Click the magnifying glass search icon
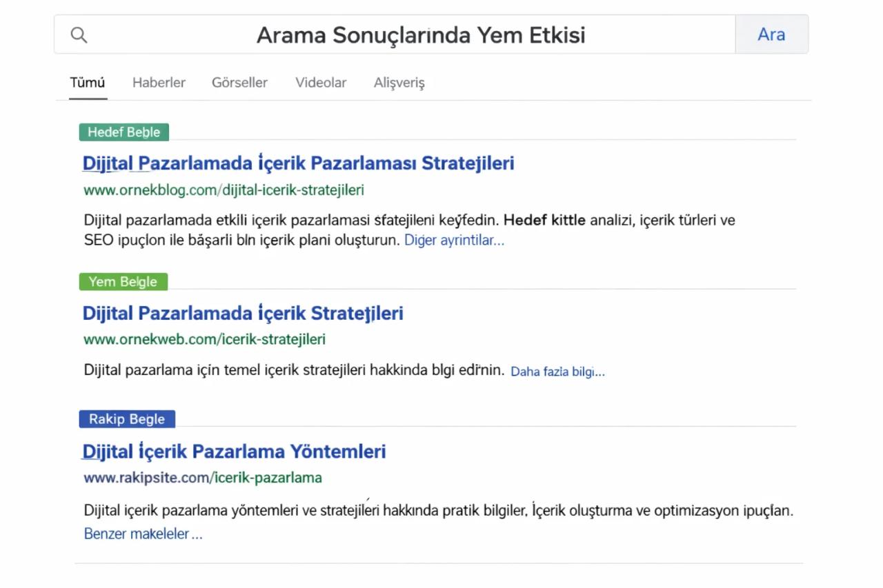The image size is (883, 588). pos(79,35)
